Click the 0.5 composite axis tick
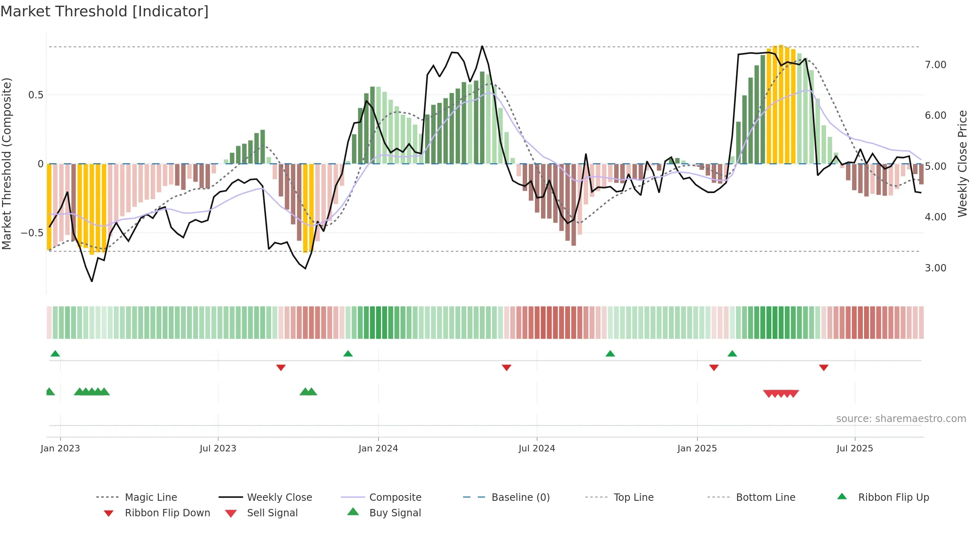 [36, 95]
